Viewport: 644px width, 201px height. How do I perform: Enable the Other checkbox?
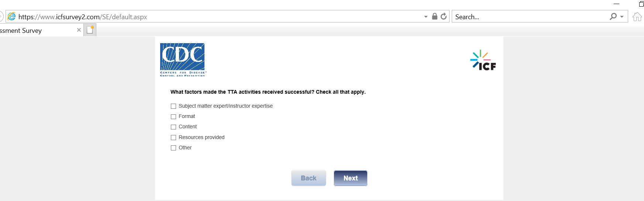point(173,148)
